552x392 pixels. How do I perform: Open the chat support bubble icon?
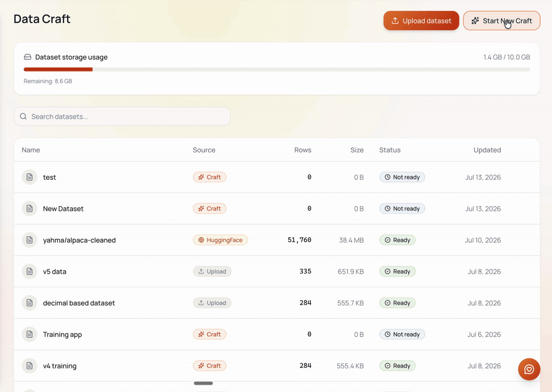tap(529, 369)
